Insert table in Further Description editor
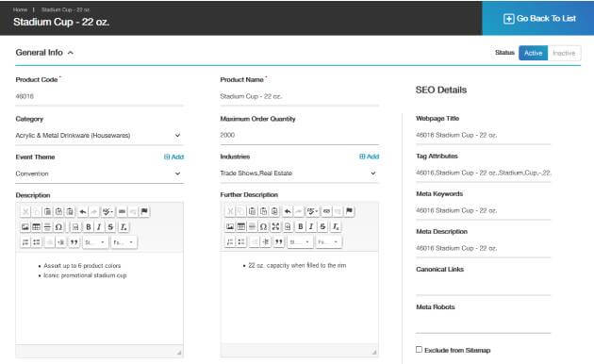The height and width of the screenshot is (364, 594). pyautogui.click(x=241, y=226)
